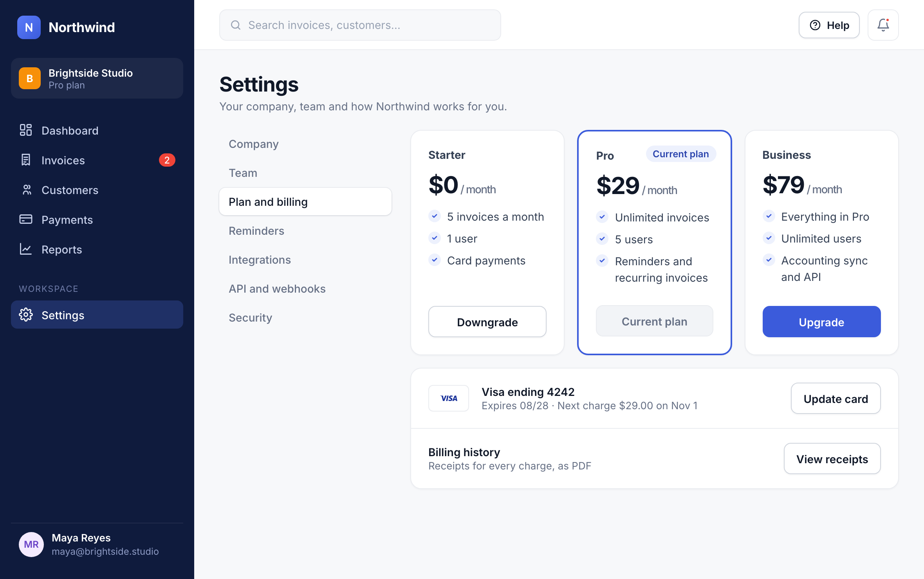Image resolution: width=924 pixels, height=579 pixels.
Task: Click the Invoices receipt icon
Action: click(26, 160)
